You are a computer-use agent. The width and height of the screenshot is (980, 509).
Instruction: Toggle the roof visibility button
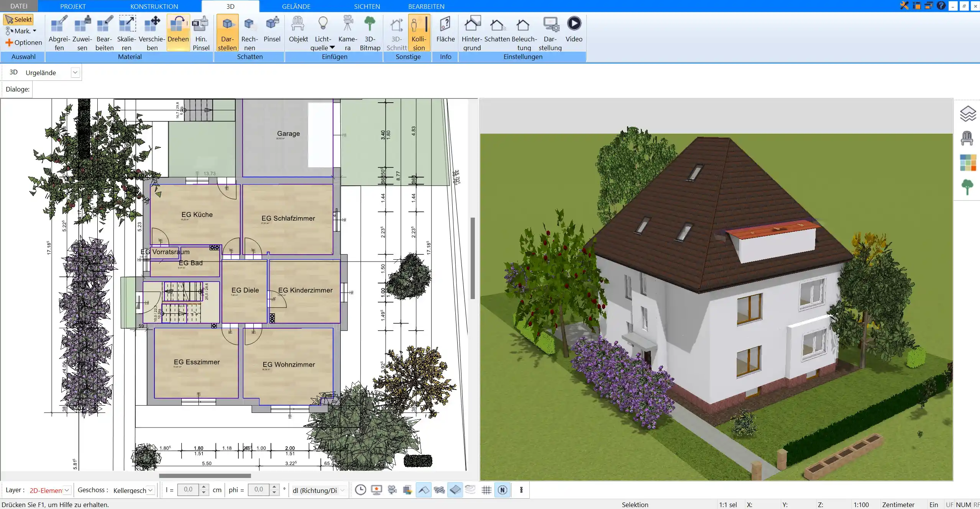tap(424, 490)
